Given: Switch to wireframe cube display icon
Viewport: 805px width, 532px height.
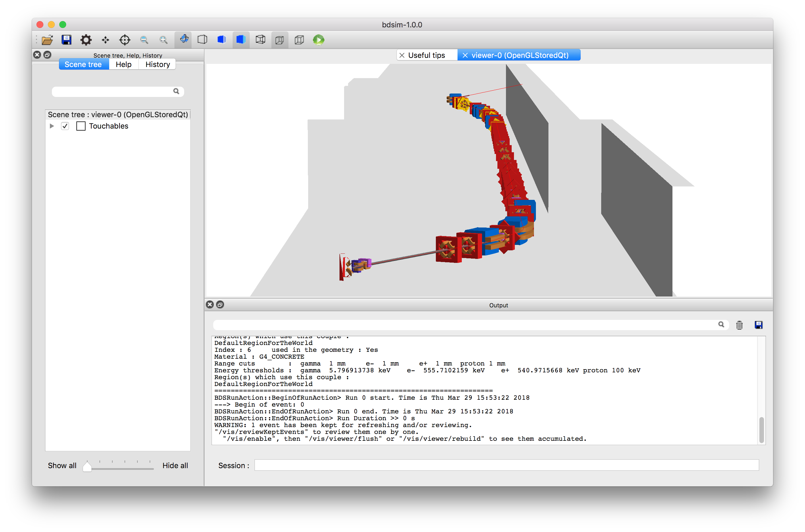Looking at the screenshot, I should 260,40.
